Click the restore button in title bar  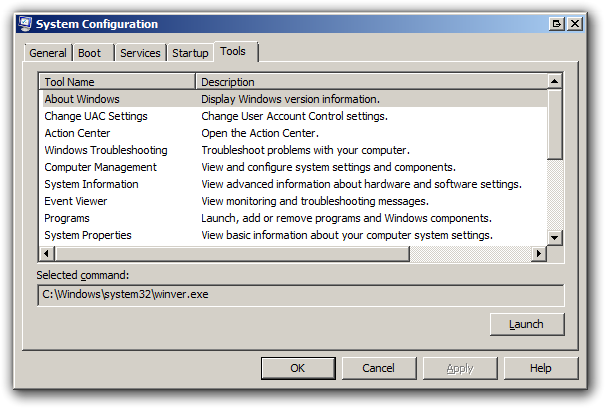[x=557, y=24]
